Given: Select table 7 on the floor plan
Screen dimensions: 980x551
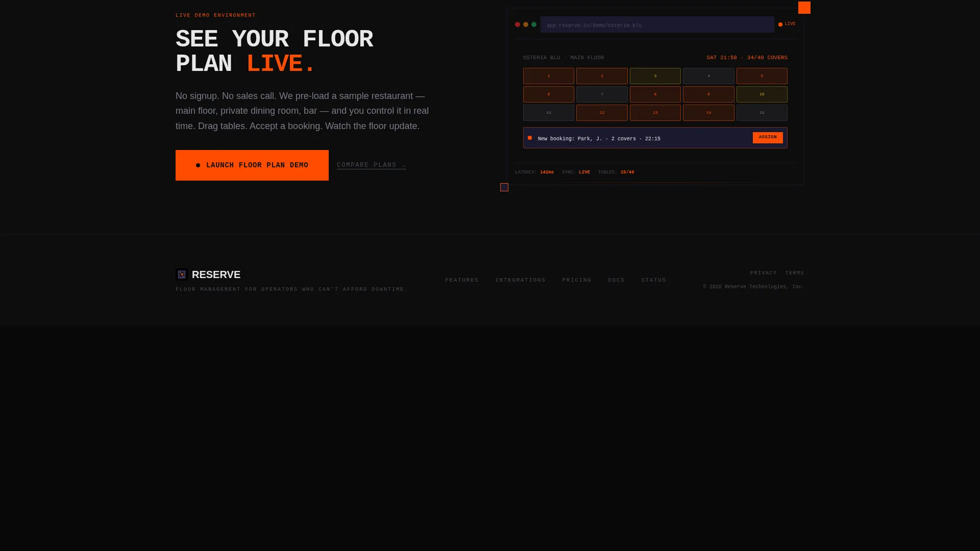Looking at the screenshot, I should coord(602,94).
